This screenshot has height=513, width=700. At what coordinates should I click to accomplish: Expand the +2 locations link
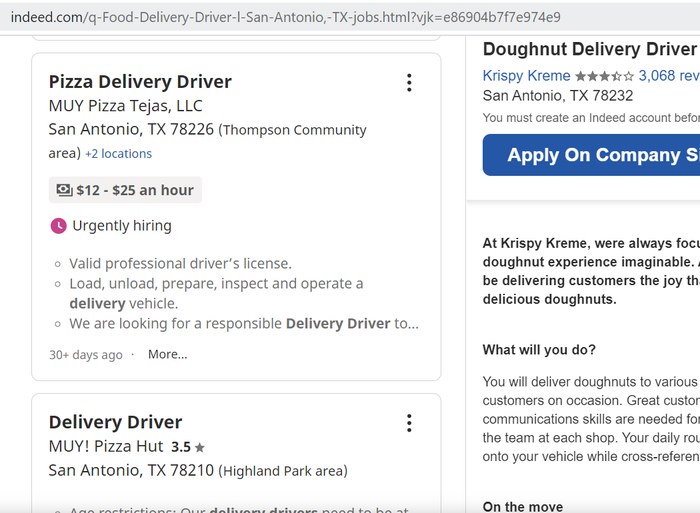[118, 154]
